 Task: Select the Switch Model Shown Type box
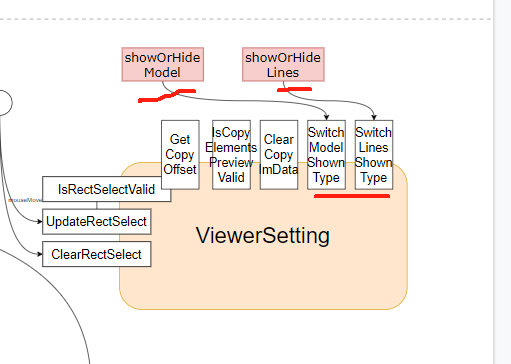coord(326,155)
